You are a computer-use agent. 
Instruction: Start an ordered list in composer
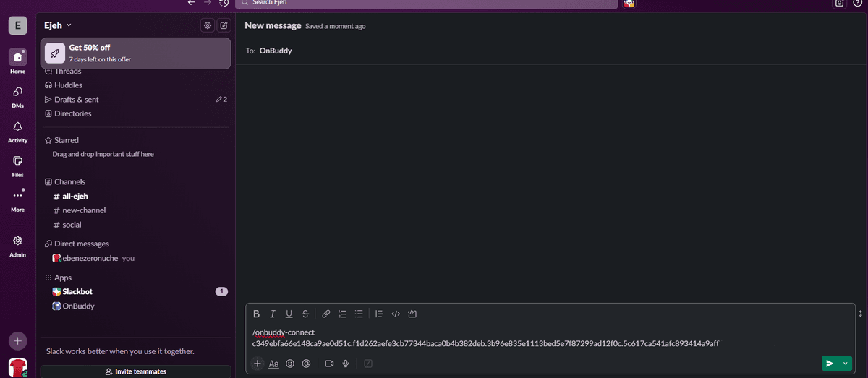[x=343, y=314]
